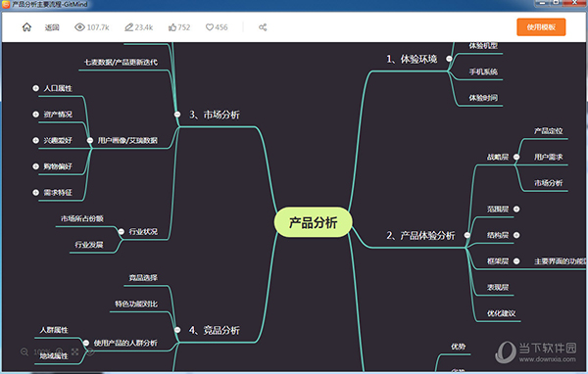Viewport: 588px width, 374px height.
Task: Select the 范围层 node text
Action: pyautogui.click(x=498, y=209)
